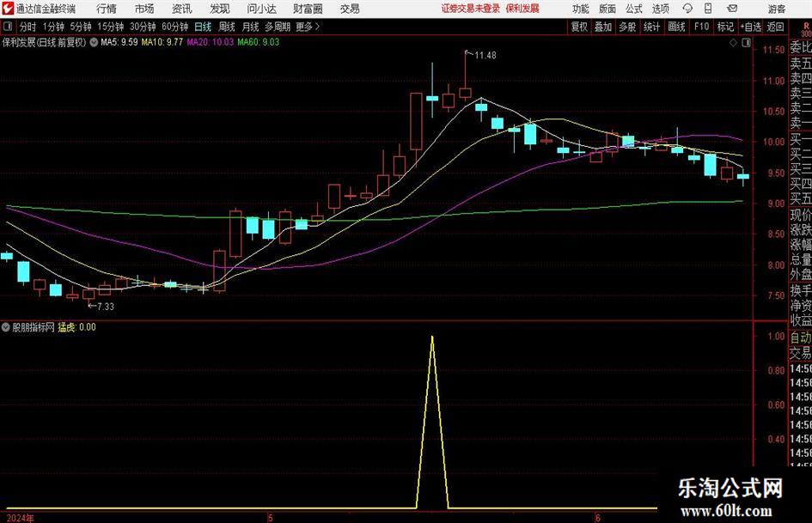Screen dimensions: 812x523
Task: Toggle the side panel icon beside the diamond
Action: pos(746,43)
